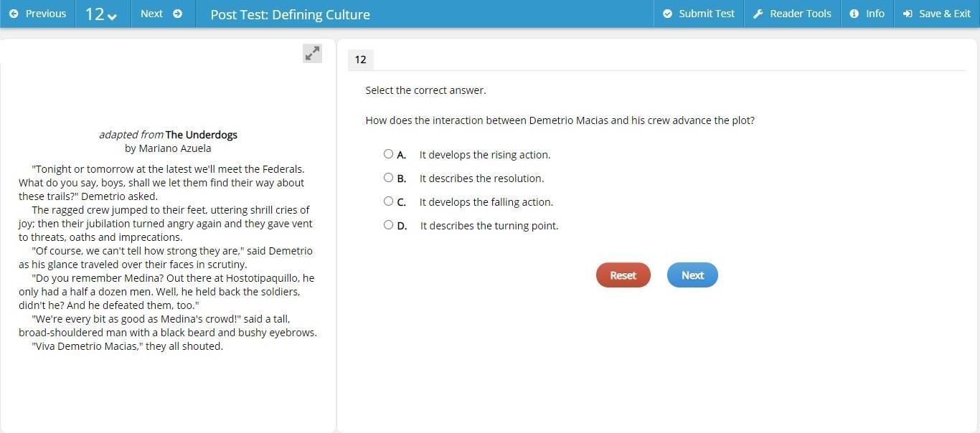Click the Info circle icon
This screenshot has width=980, height=433.
(854, 14)
